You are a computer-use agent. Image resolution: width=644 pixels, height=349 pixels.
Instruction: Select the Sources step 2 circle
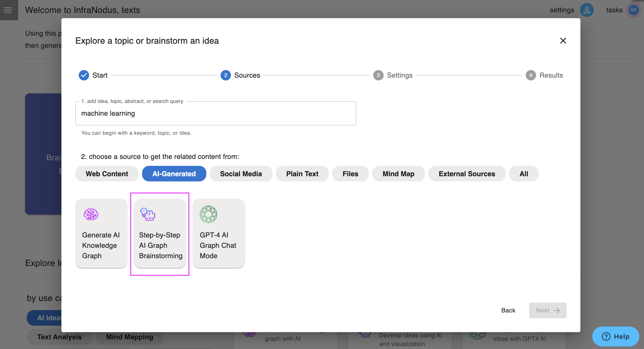(x=226, y=75)
